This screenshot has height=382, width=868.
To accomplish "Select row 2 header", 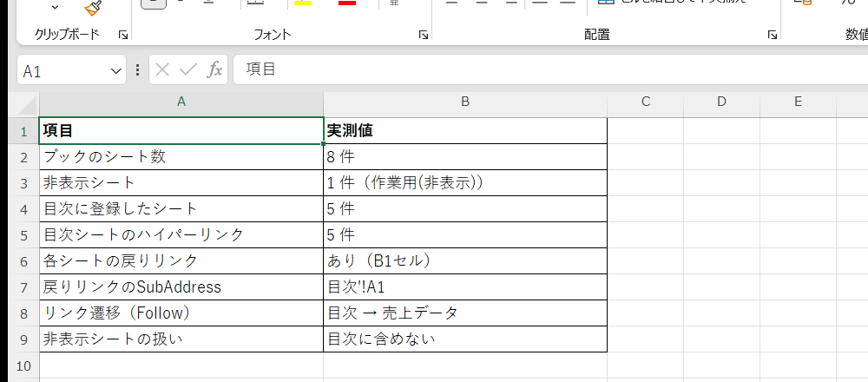I will pos(23,157).
